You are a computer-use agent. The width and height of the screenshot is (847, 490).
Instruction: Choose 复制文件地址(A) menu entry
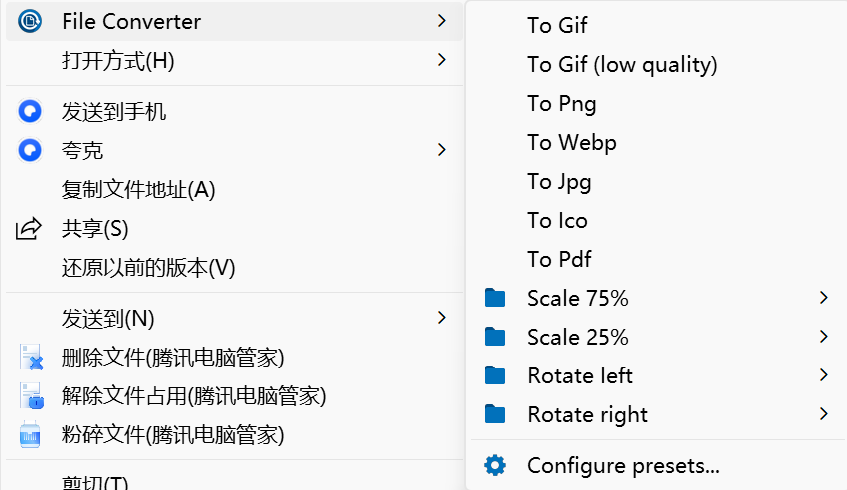[138, 189]
